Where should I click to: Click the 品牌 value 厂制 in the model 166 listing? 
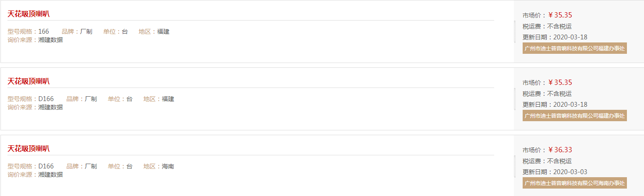[86, 31]
